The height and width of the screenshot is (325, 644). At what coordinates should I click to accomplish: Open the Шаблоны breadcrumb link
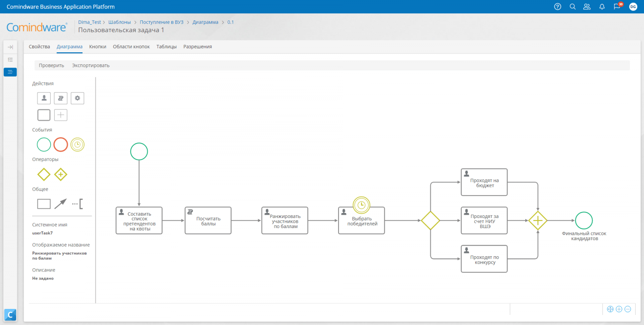pyautogui.click(x=120, y=22)
